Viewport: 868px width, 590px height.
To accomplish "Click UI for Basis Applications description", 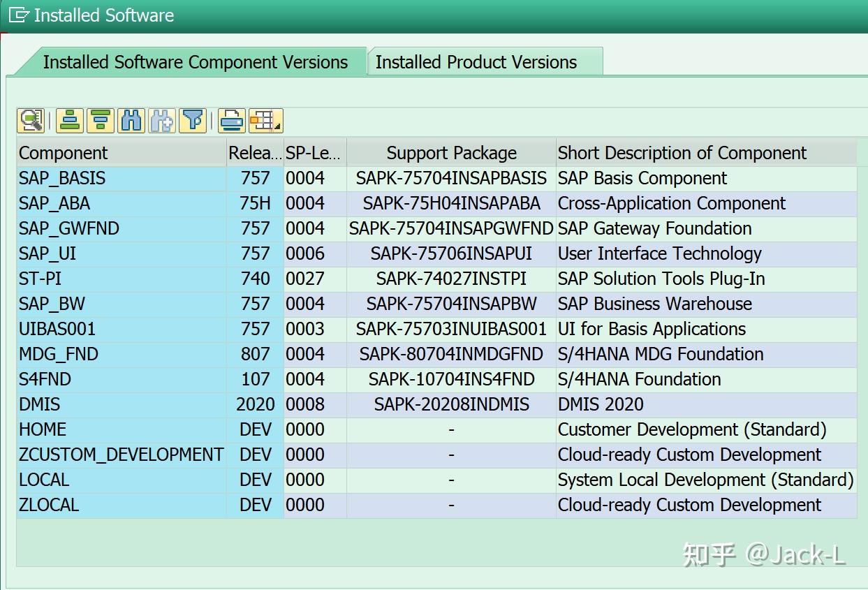I will (x=706, y=329).
